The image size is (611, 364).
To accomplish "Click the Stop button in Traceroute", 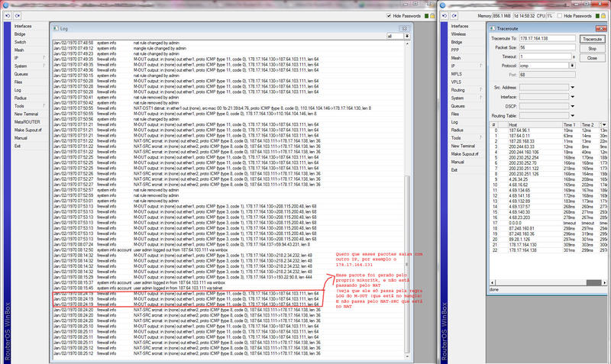I will (x=593, y=49).
